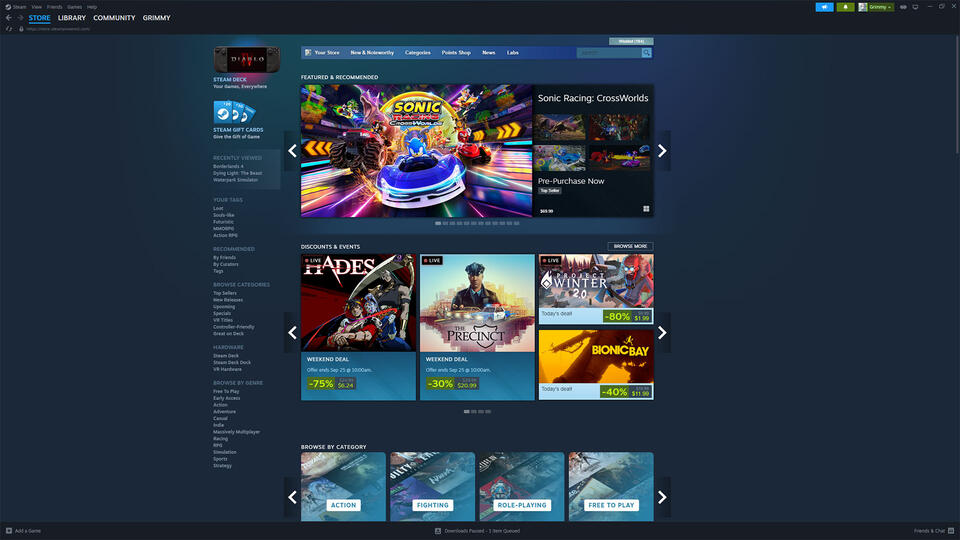Click the Add a Game plus icon
Viewport: 960px width, 540px height.
(9, 531)
